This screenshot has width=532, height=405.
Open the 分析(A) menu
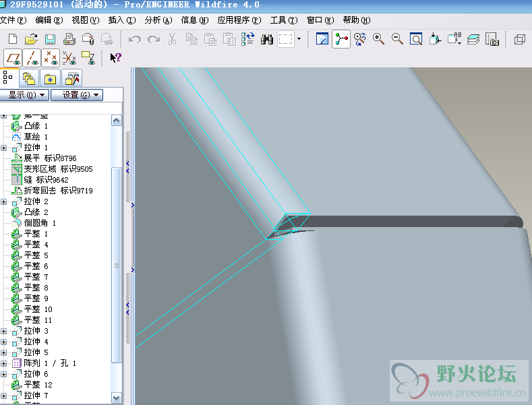[158, 20]
